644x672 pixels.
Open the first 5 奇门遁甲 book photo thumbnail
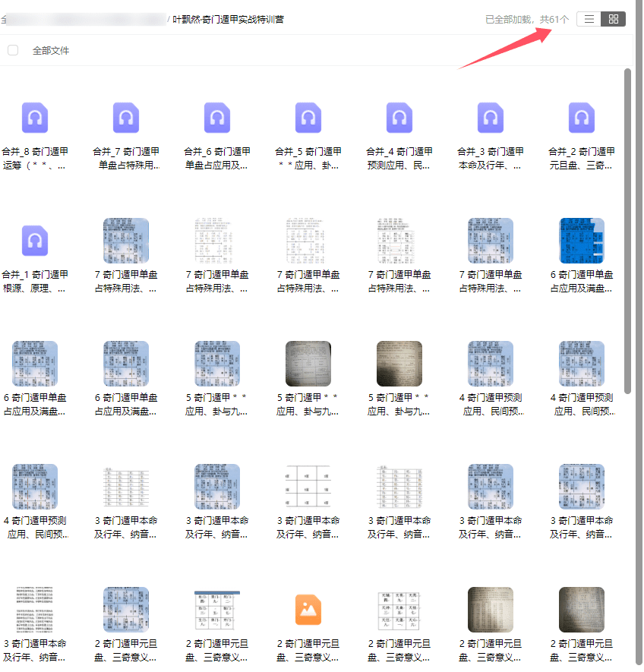(308, 364)
